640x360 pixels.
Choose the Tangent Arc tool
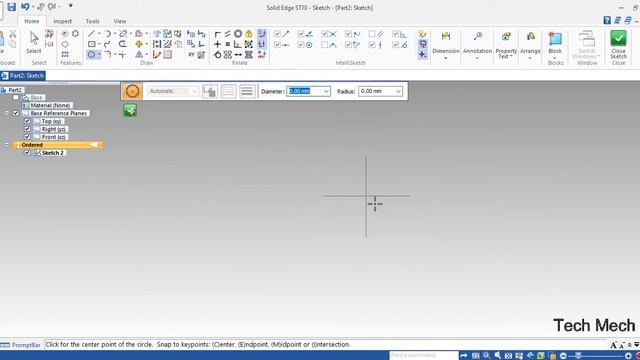[x=107, y=34]
